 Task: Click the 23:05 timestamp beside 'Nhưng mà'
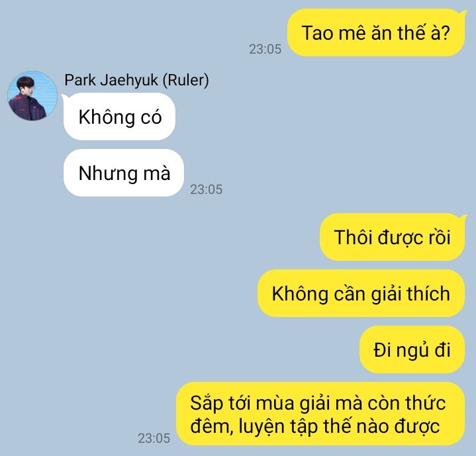click(207, 189)
